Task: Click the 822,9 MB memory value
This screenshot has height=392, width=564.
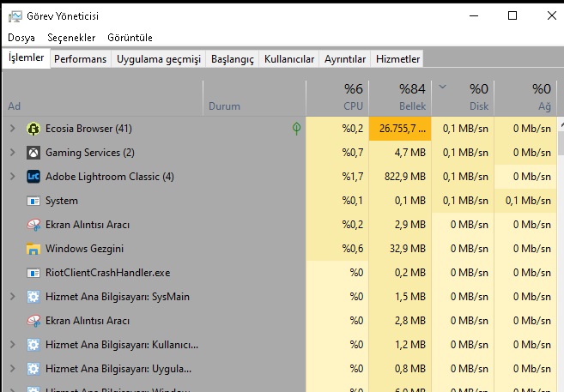Action: point(405,177)
